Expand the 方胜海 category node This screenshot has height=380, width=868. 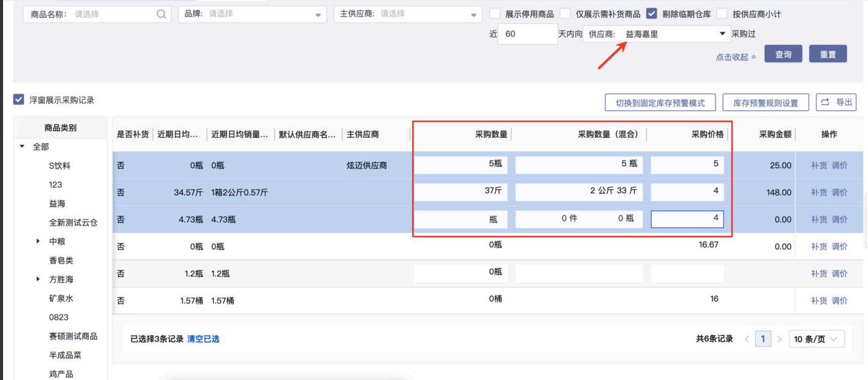click(39, 279)
